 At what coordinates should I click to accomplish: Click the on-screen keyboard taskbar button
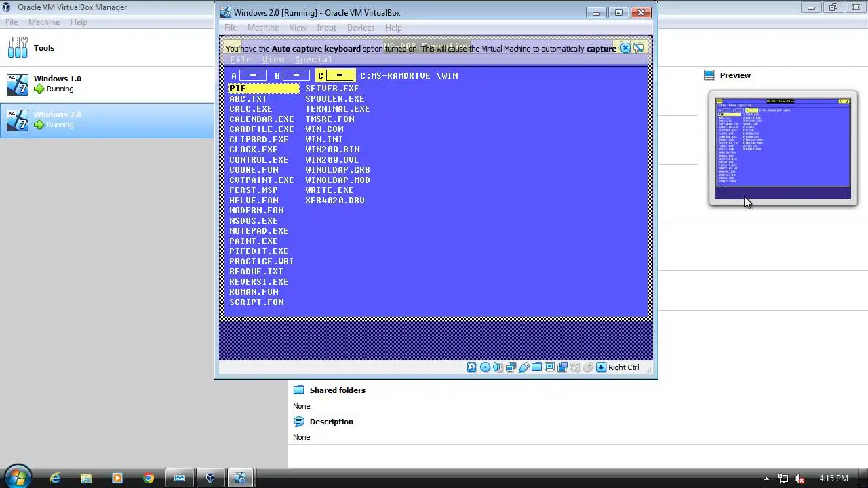180,478
